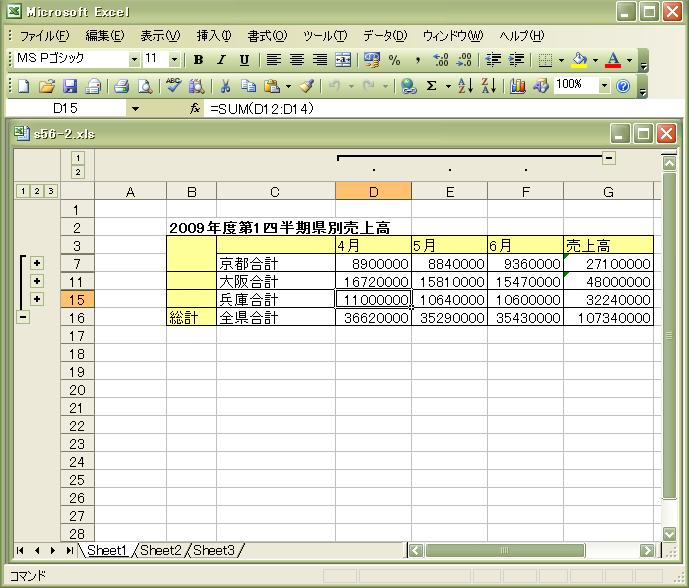The height and width of the screenshot is (588, 689).
Task: Collapse the row 16 grand total group
Action: click(x=23, y=317)
